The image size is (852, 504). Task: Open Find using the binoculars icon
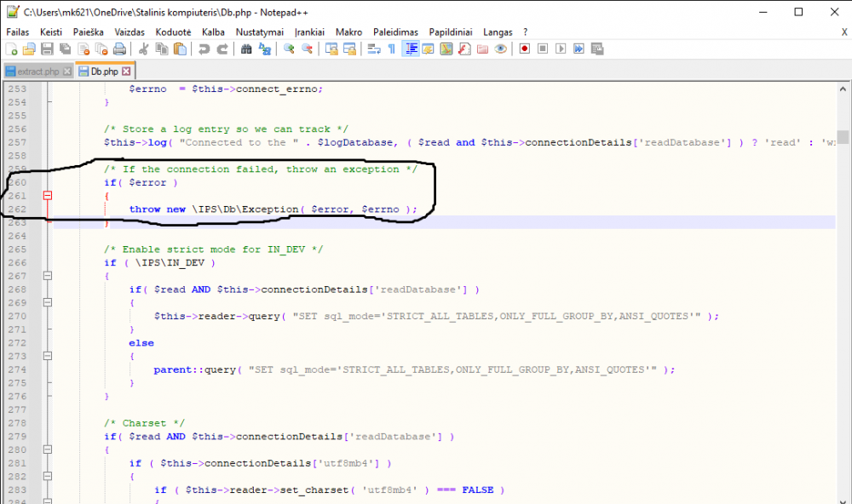click(x=246, y=49)
